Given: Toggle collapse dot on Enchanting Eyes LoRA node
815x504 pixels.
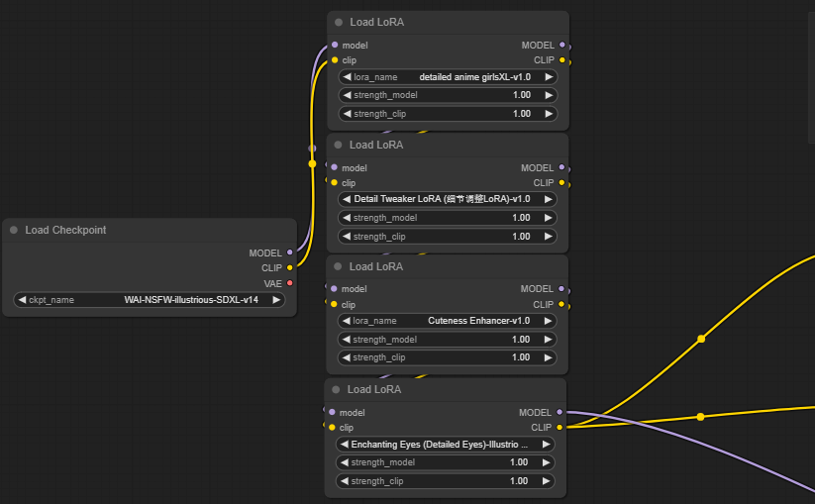Looking at the screenshot, I should click(337, 390).
